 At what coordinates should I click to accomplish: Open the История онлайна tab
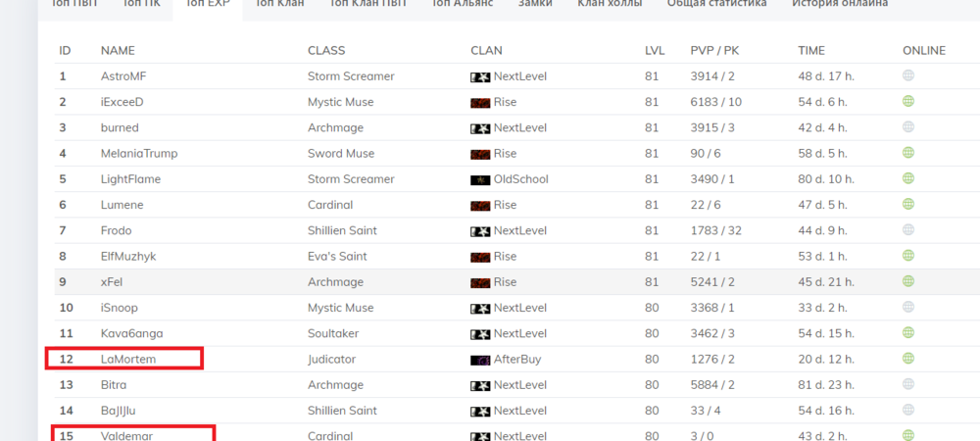click(x=840, y=4)
